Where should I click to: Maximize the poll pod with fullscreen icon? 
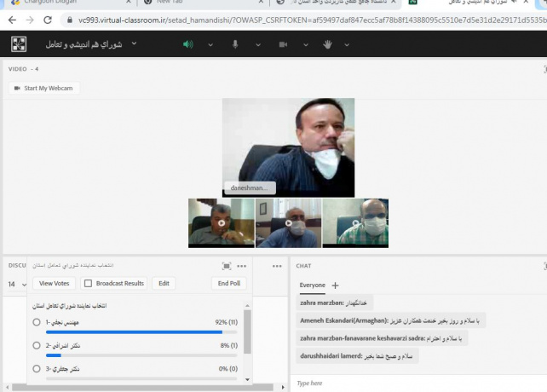click(x=227, y=266)
